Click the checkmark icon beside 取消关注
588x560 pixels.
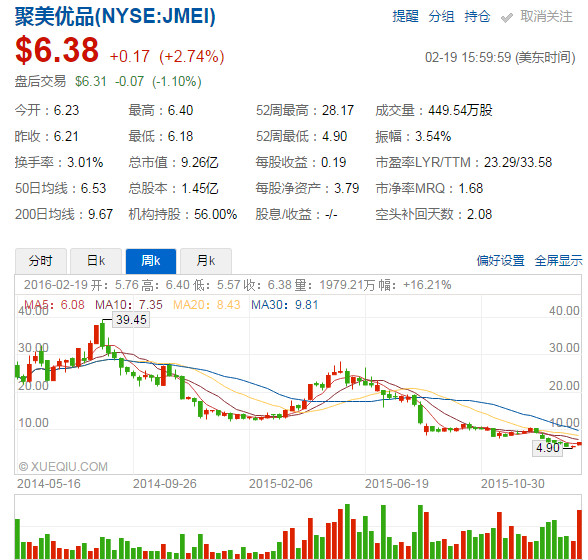coord(507,18)
